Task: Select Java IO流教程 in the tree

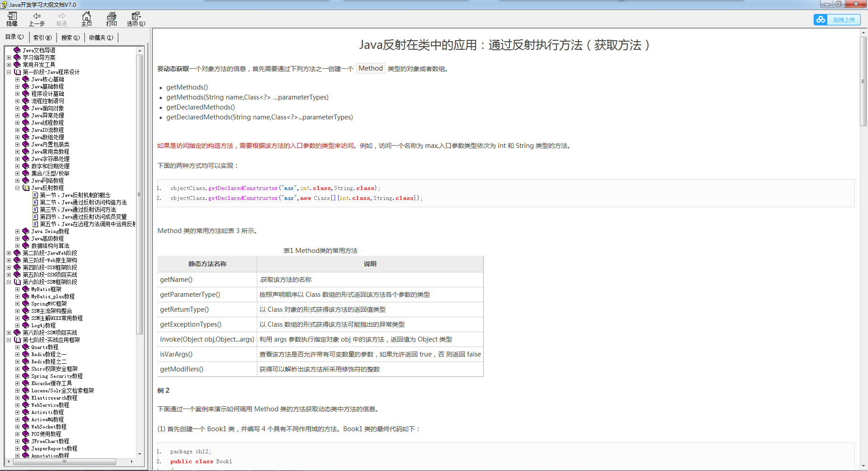Action: click(47, 130)
